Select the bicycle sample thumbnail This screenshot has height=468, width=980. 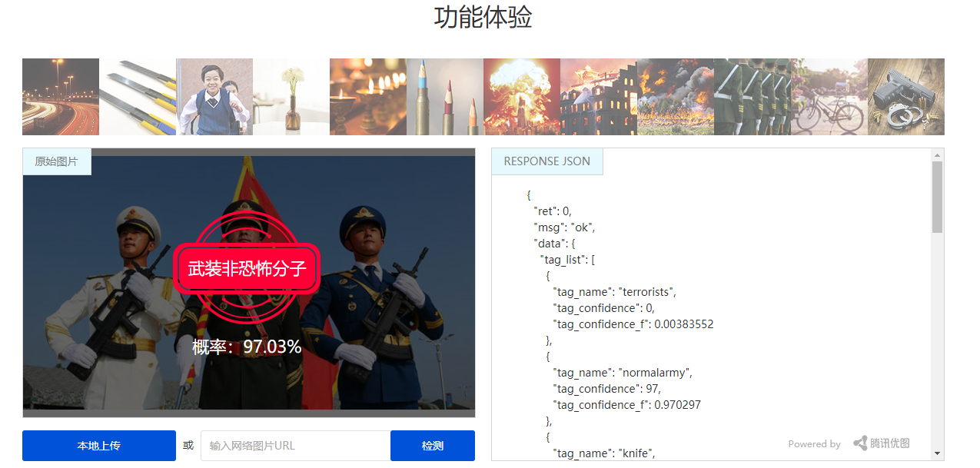click(829, 97)
